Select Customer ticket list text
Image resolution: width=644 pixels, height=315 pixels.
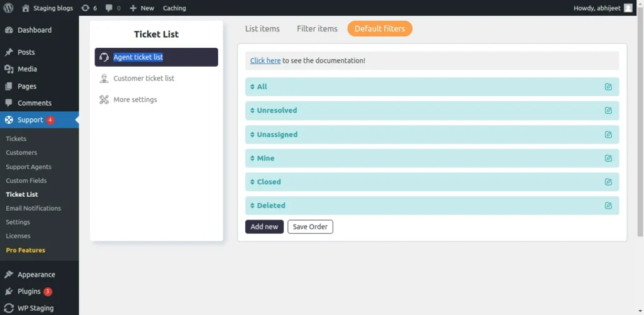coord(144,79)
